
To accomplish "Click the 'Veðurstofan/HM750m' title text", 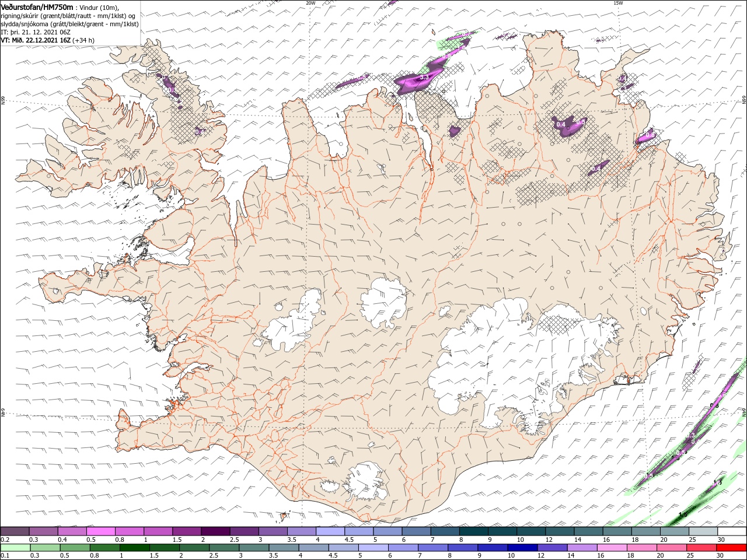I will coord(37,6).
